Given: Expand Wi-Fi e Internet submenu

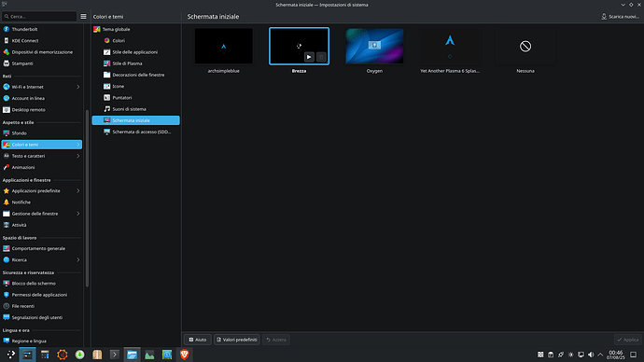Looking at the screenshot, I should 78,87.
